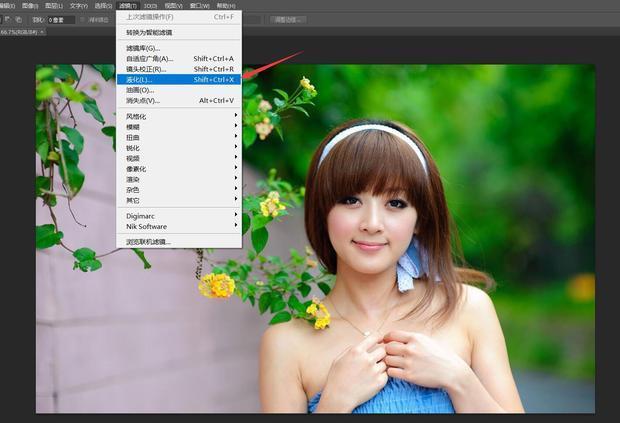Click 自适应广角 menu item
Screen dimensions: 620x423
pyautogui.click(x=150, y=58)
